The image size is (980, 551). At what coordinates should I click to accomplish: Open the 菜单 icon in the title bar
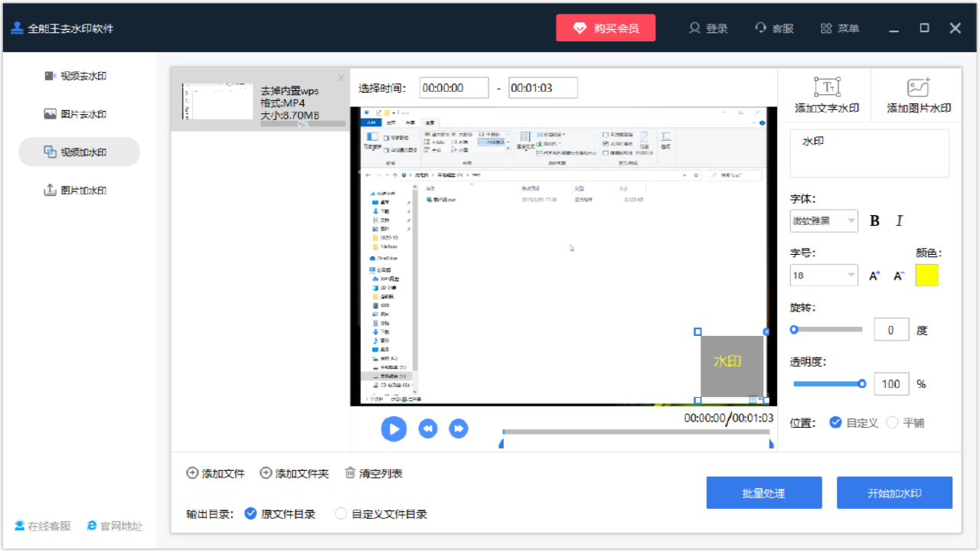pos(840,28)
